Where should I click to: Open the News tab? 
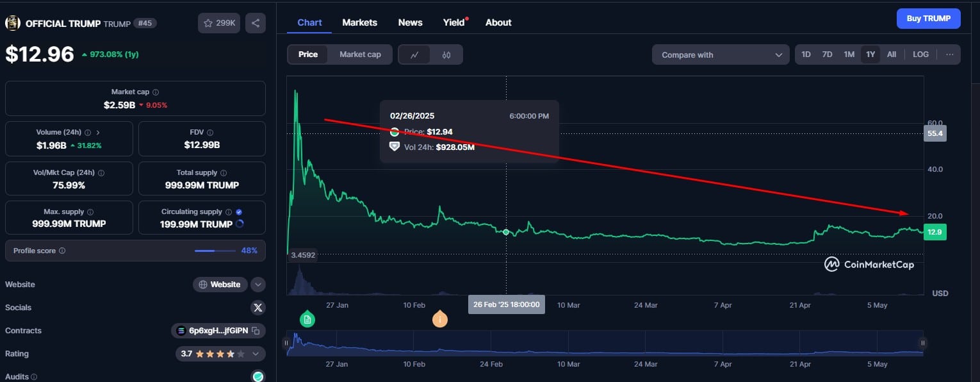(x=410, y=22)
